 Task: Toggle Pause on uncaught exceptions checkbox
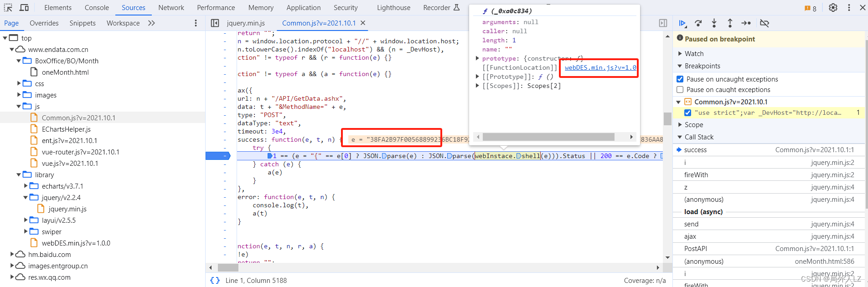coord(680,79)
